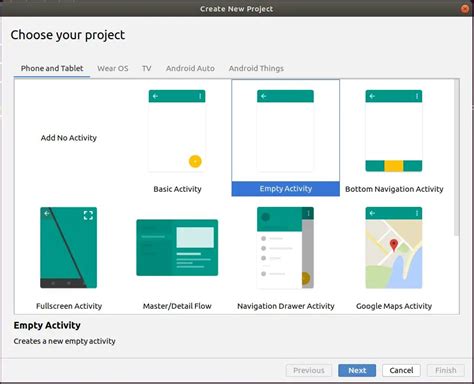The height and width of the screenshot is (384, 474).
Task: Click the Next button
Action: coord(357,370)
